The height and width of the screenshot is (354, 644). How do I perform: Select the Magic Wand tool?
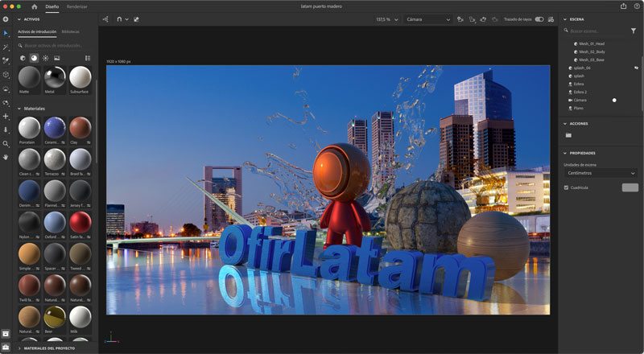(6, 47)
